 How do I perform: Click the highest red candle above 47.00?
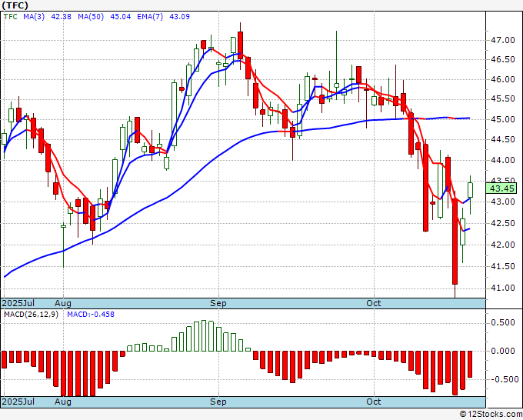(x=240, y=45)
